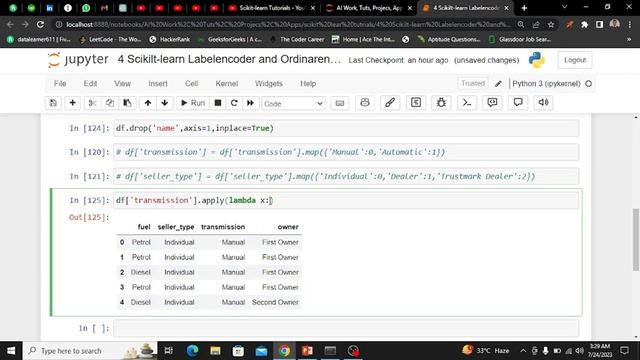Save notebook with the floppy disk icon
Viewport: 640px width, 360px height.
point(53,103)
